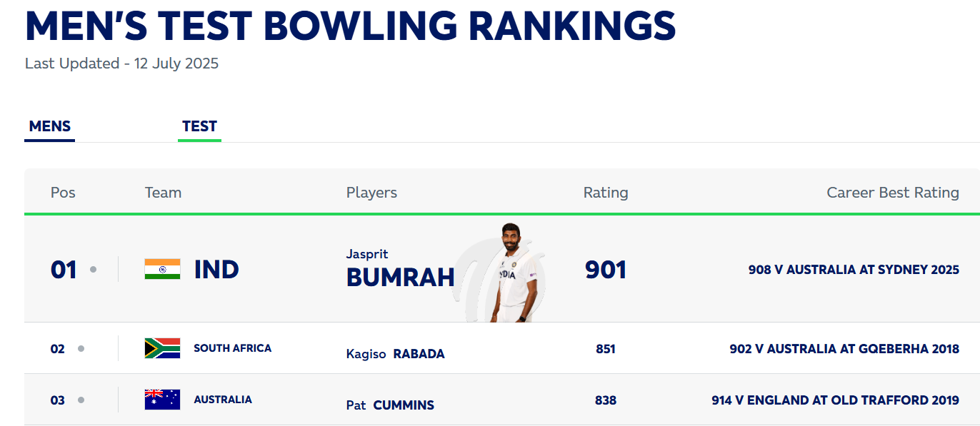Click the Australia flag icon
This screenshot has height=426, width=980.
162,400
